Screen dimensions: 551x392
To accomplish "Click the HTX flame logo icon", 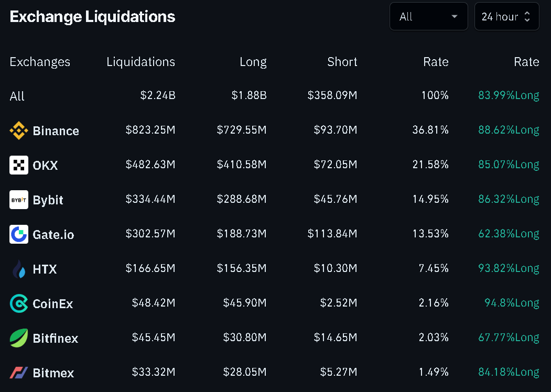I will coord(19,269).
